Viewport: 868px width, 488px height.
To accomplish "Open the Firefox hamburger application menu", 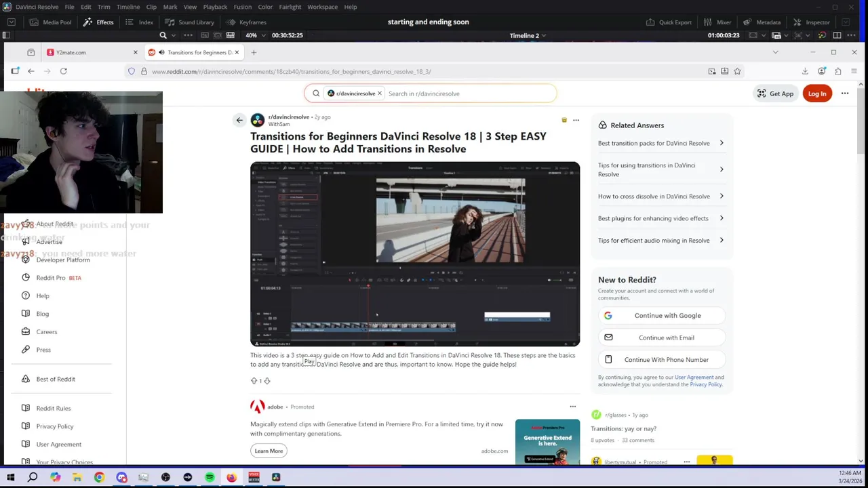I will coord(854,71).
